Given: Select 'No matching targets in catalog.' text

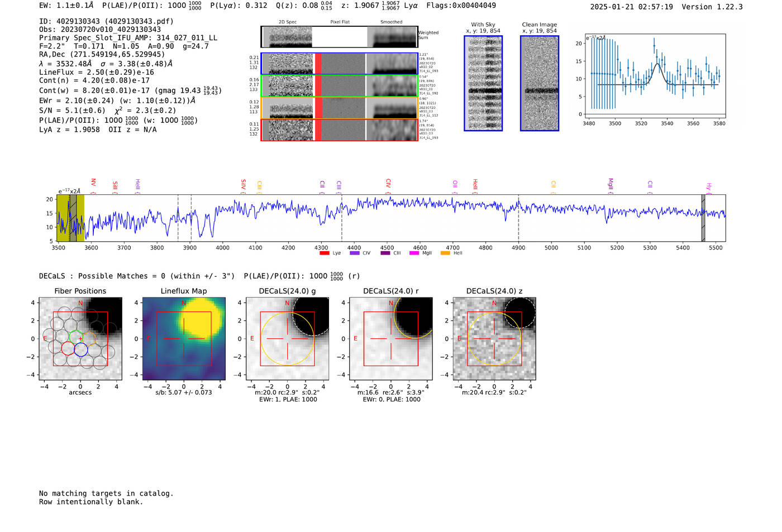Looking at the screenshot, I should 106,493.
